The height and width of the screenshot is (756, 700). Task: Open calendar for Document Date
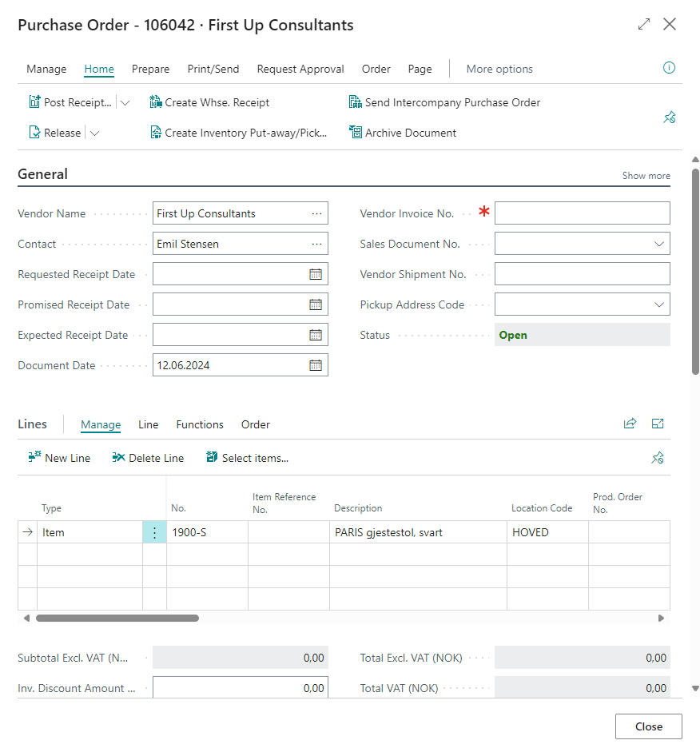pos(316,365)
